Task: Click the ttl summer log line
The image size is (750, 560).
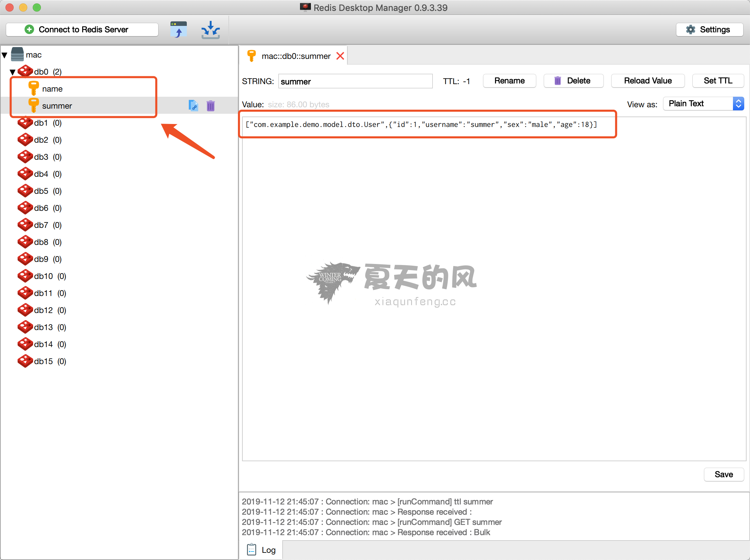Action: (367, 502)
